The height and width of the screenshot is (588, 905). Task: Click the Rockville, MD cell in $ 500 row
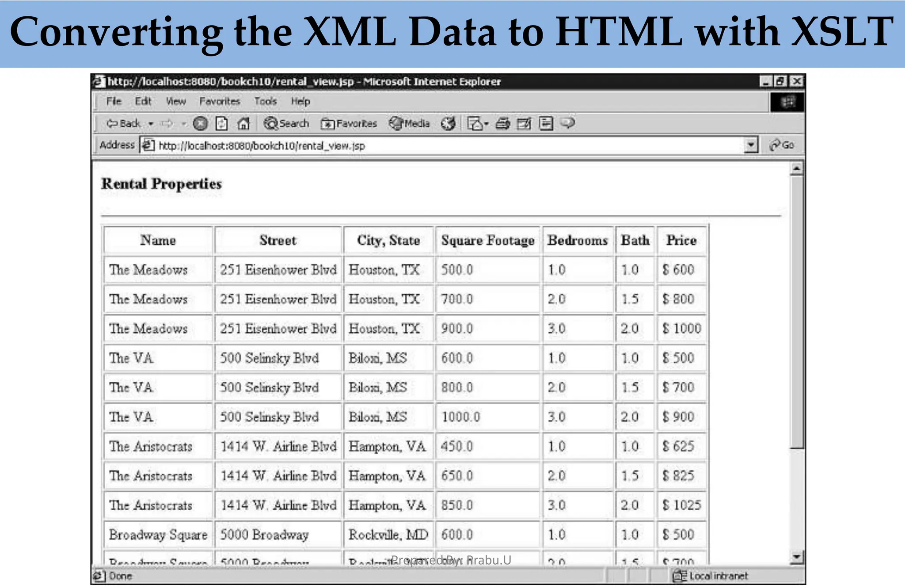click(x=388, y=535)
